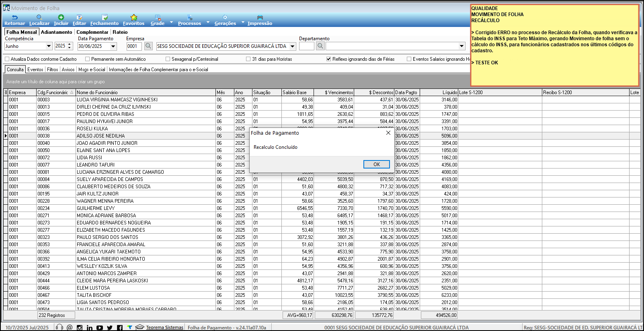
Task: Select the Folha Mensal tab
Action: (22, 32)
